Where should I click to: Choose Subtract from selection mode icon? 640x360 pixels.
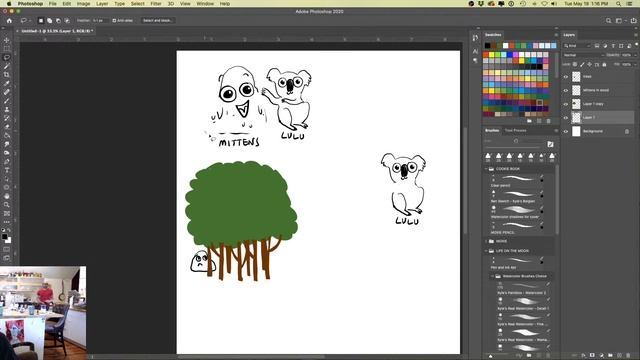58,20
